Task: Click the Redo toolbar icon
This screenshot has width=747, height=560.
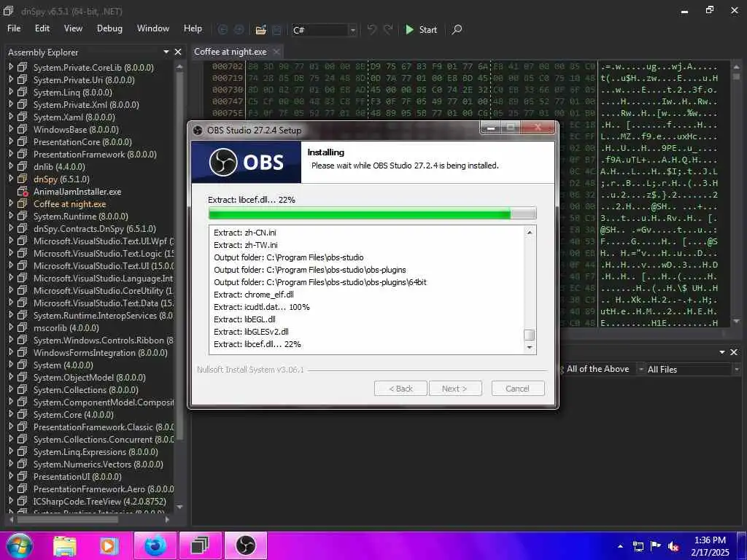Action: (388, 29)
